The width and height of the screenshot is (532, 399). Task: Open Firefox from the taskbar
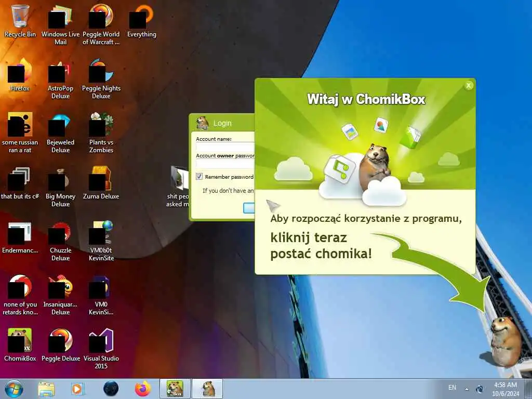[x=143, y=389]
